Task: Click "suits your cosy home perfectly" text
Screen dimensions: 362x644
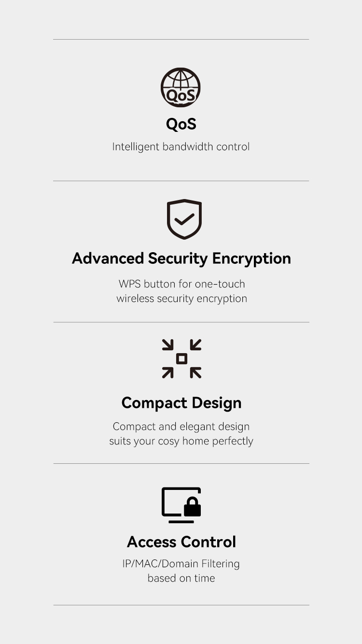Action: point(181,441)
